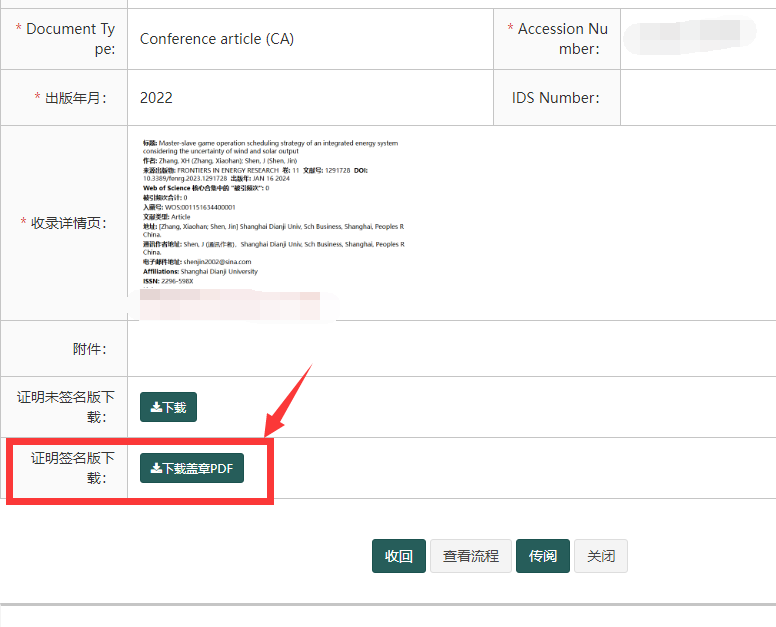
Task: Click the IDS Number label
Action: click(x=555, y=98)
